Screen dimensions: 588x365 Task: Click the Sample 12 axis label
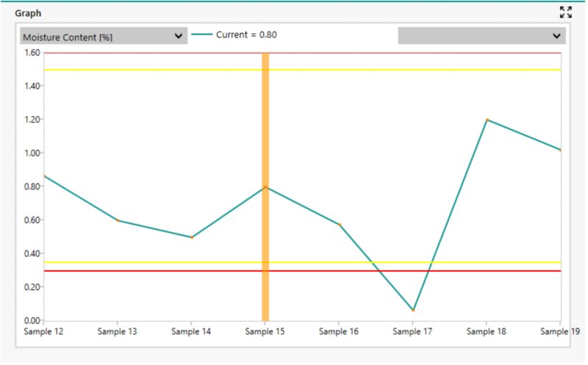point(43,332)
